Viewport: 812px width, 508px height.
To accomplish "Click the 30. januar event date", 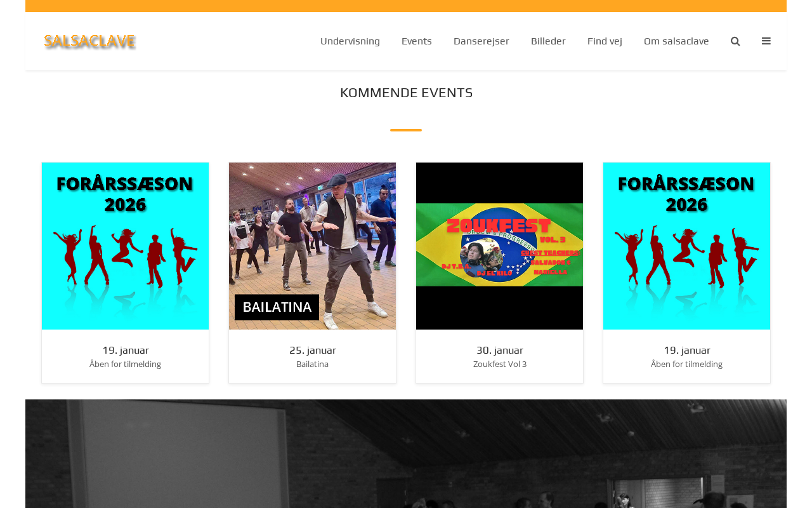I will pos(500,350).
